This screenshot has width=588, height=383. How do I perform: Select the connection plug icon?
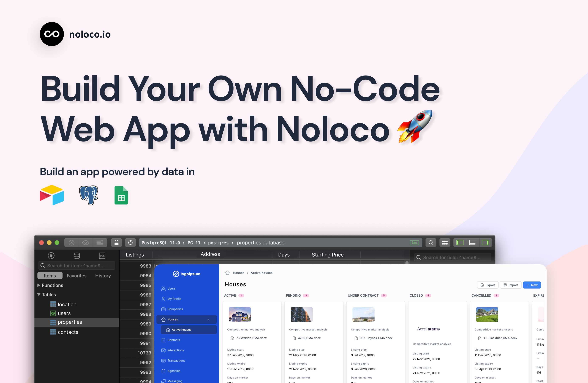[51, 256]
